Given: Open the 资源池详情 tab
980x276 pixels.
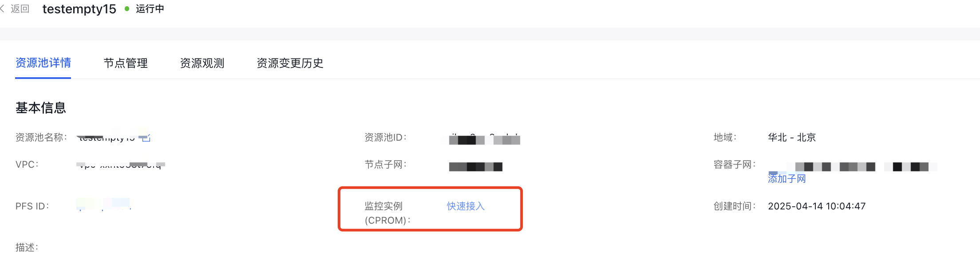Looking at the screenshot, I should (43, 63).
